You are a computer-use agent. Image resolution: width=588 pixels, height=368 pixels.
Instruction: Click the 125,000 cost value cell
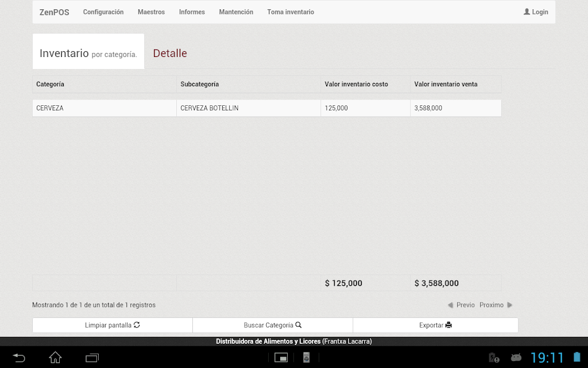(366, 108)
